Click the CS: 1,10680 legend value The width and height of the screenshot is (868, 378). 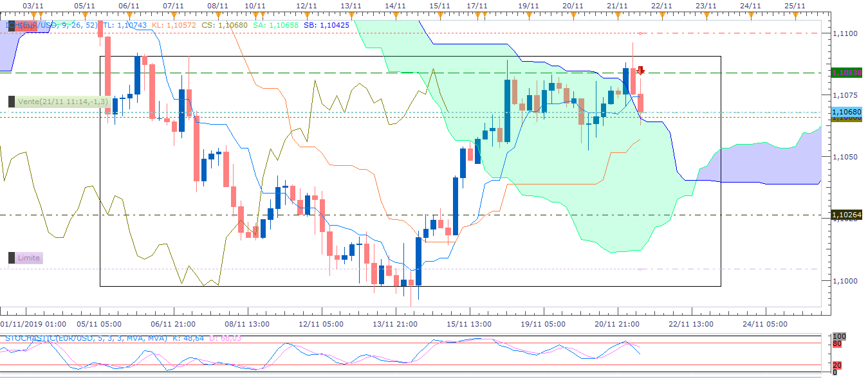225,25
